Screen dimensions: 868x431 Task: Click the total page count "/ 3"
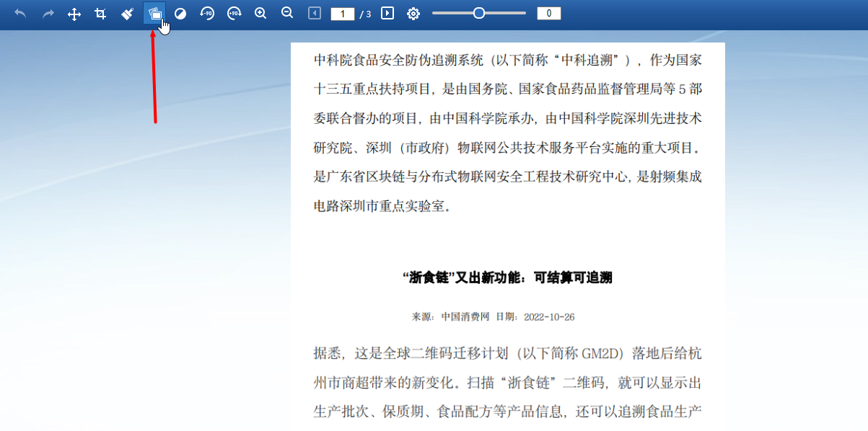[x=365, y=14]
